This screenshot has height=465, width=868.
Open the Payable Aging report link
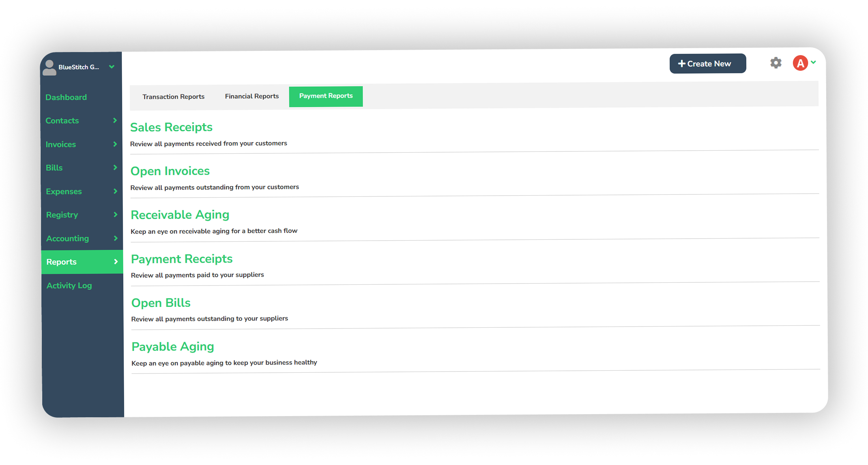click(173, 347)
